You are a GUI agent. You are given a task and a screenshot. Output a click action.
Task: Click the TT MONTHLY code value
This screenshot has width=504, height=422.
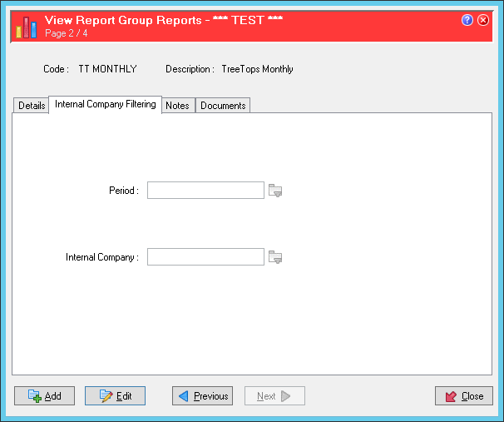point(107,69)
